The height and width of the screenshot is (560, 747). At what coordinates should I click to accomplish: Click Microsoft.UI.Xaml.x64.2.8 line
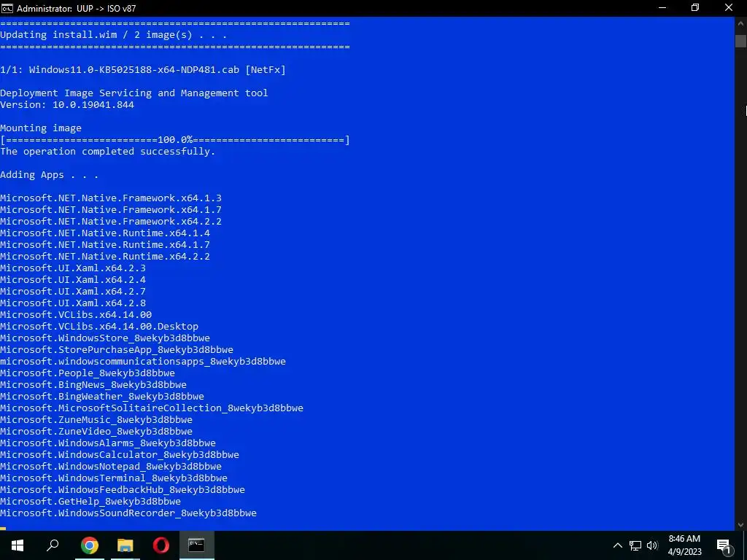click(73, 303)
